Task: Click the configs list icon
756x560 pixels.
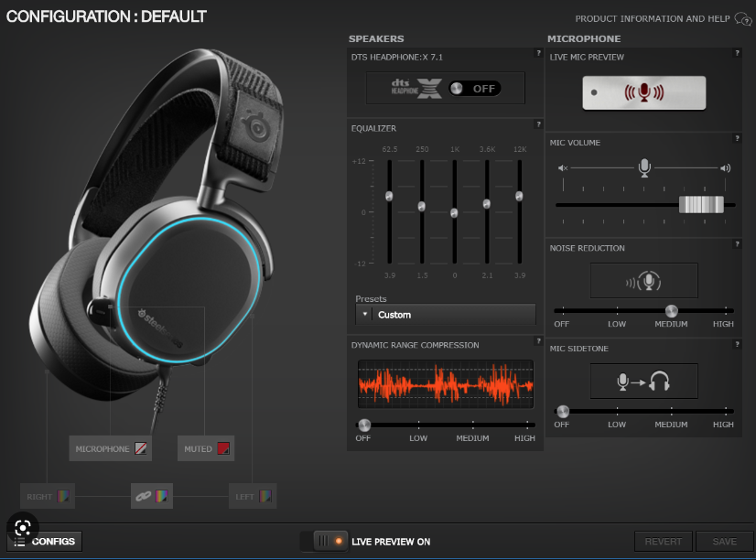Action: (x=19, y=542)
